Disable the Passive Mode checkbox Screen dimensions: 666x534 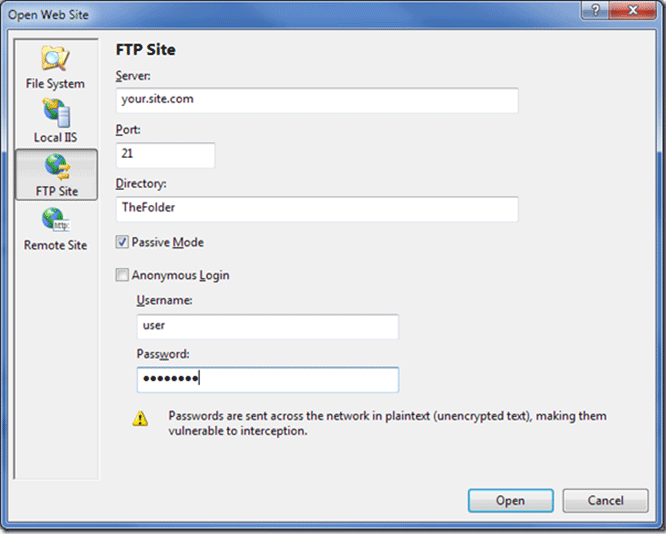click(x=122, y=242)
